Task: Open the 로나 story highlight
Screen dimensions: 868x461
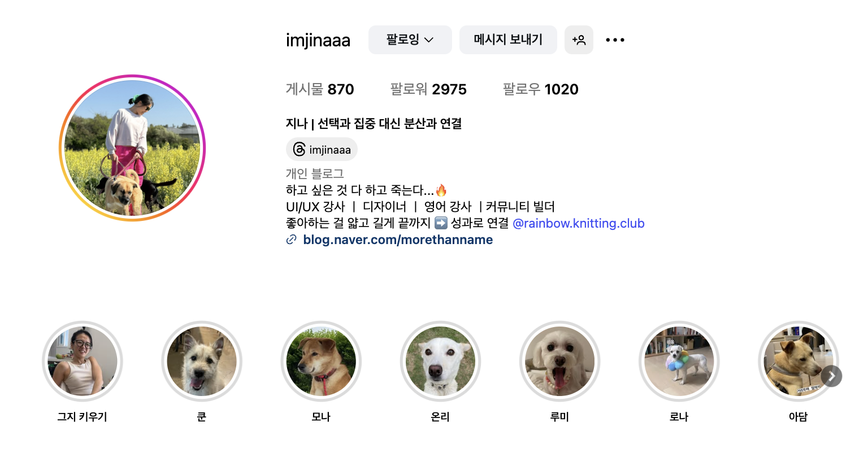Action: pos(679,362)
